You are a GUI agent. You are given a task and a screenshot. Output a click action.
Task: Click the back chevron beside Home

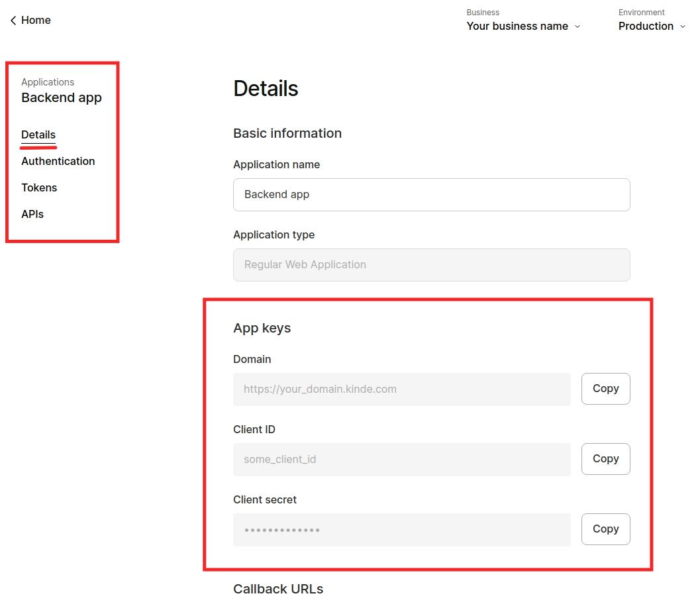click(13, 21)
